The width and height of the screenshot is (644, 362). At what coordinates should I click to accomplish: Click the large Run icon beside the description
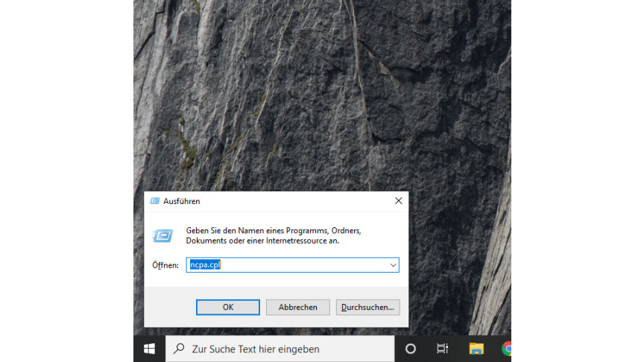(163, 235)
